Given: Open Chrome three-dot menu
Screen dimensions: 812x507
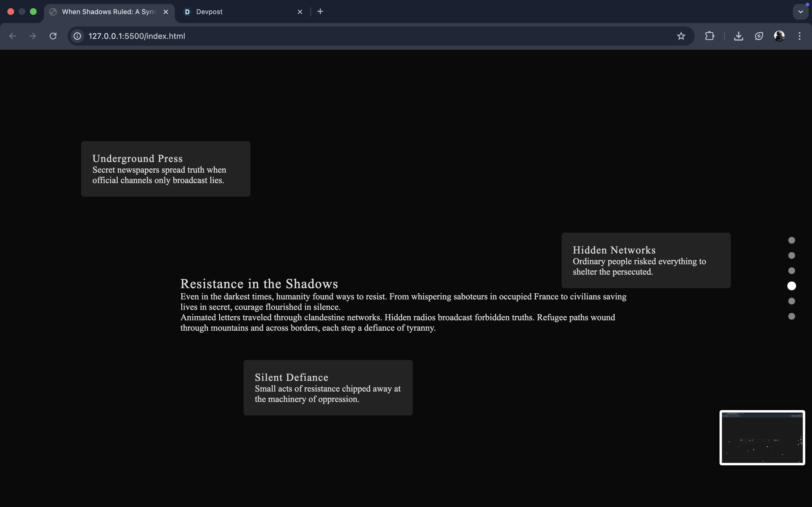Looking at the screenshot, I should tap(800, 36).
